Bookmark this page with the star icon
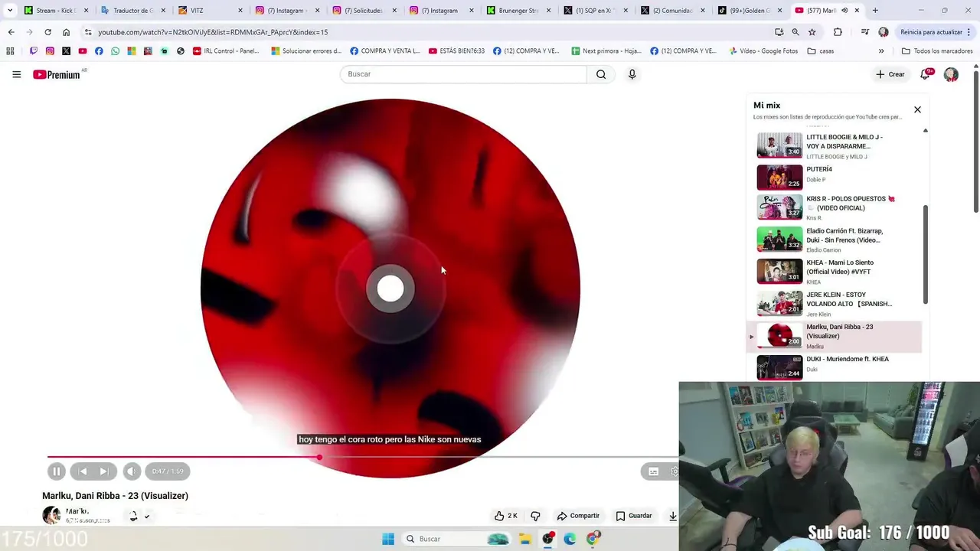 812,32
